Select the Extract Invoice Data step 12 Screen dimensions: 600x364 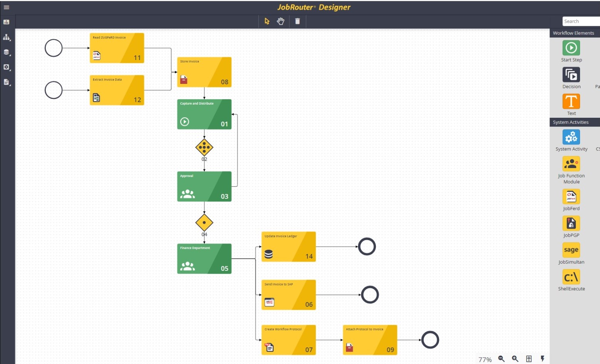[117, 90]
